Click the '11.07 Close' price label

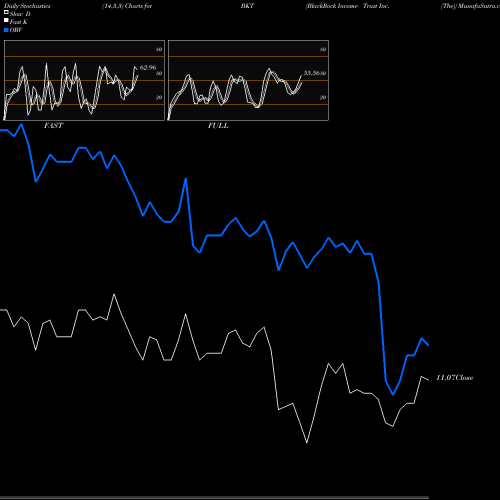pos(455,378)
